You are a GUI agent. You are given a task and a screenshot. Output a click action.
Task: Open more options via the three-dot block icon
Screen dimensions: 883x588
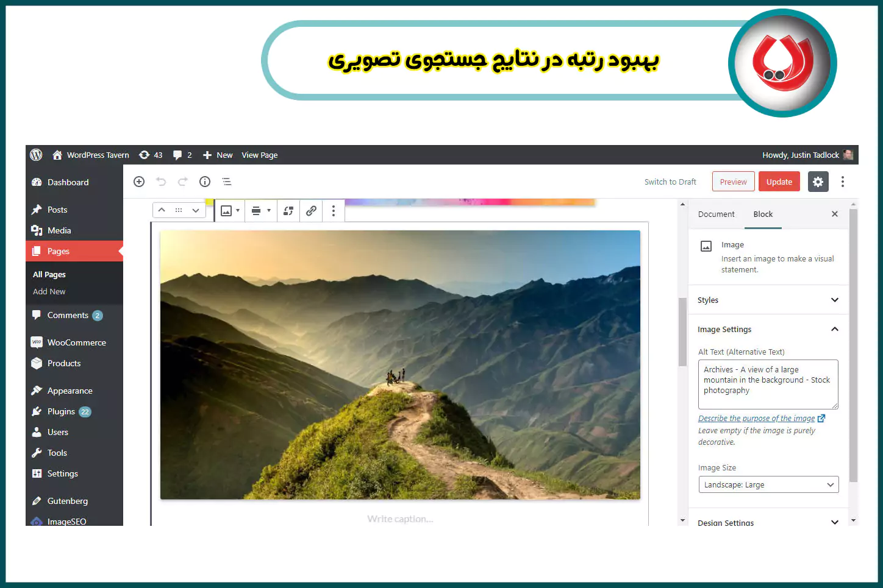pyautogui.click(x=333, y=210)
